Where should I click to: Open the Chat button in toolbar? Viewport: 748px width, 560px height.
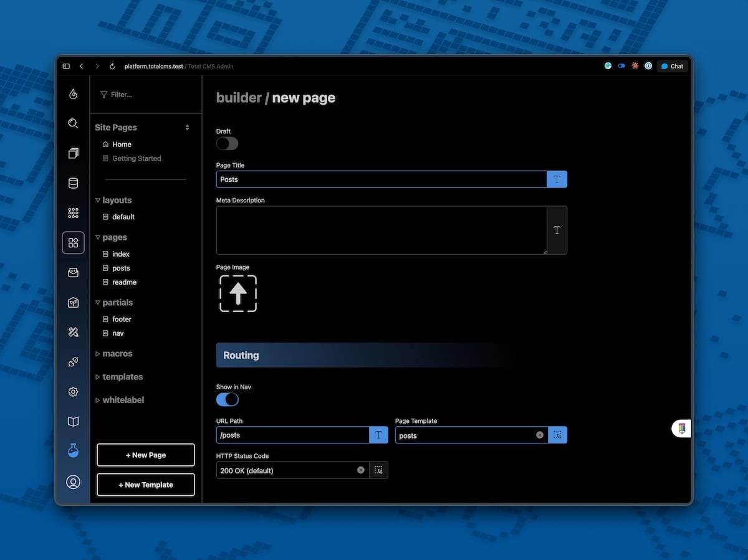click(673, 66)
